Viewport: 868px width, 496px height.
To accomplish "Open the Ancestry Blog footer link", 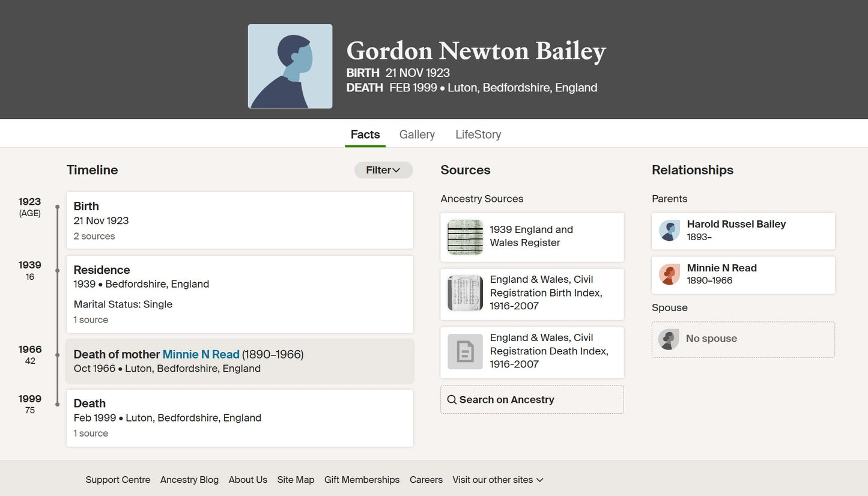I will tap(189, 480).
